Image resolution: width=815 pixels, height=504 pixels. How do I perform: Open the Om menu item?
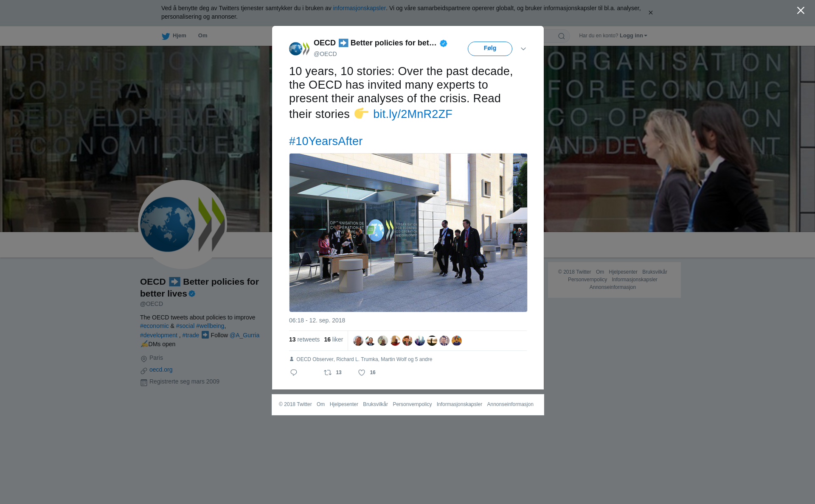[202, 36]
